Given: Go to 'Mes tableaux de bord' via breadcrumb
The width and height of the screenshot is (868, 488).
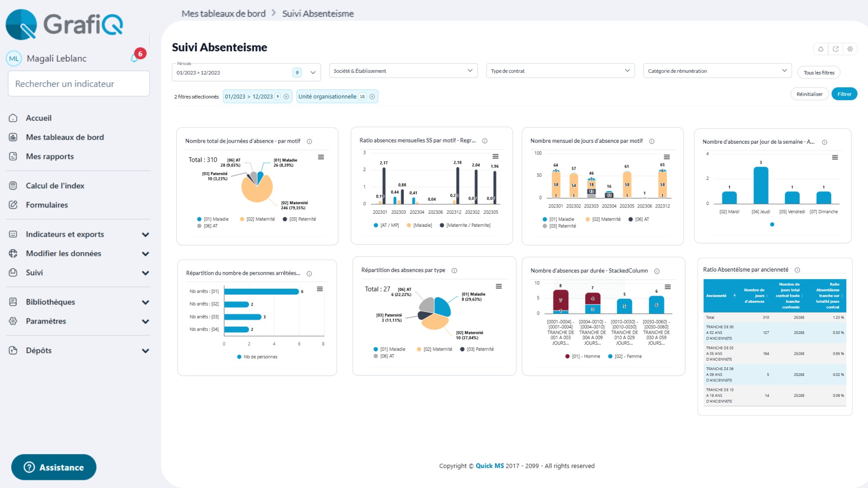Looking at the screenshot, I should [x=223, y=14].
